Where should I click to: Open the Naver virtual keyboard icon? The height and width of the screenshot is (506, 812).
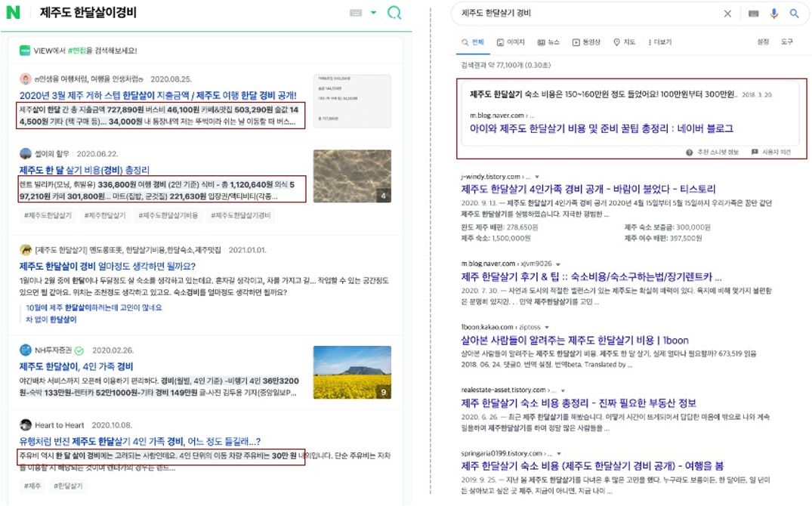(x=356, y=13)
